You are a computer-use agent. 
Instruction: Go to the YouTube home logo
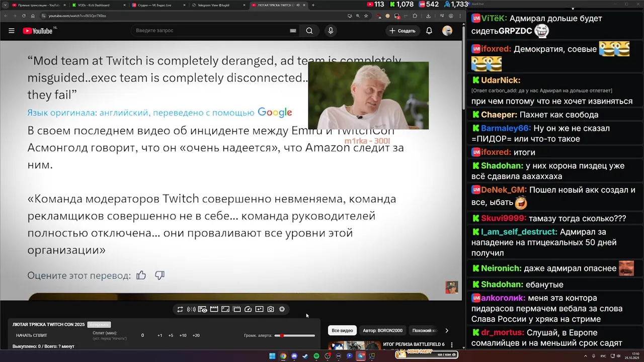[x=38, y=31]
